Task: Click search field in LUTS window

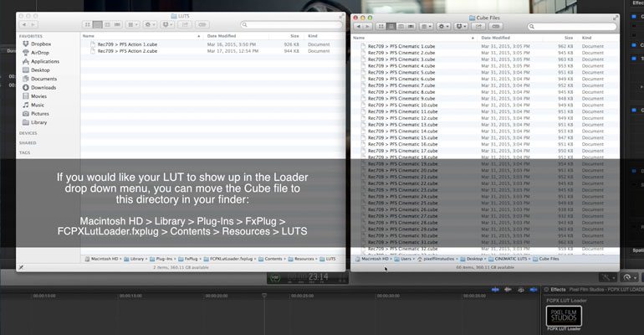Action: pos(291,24)
